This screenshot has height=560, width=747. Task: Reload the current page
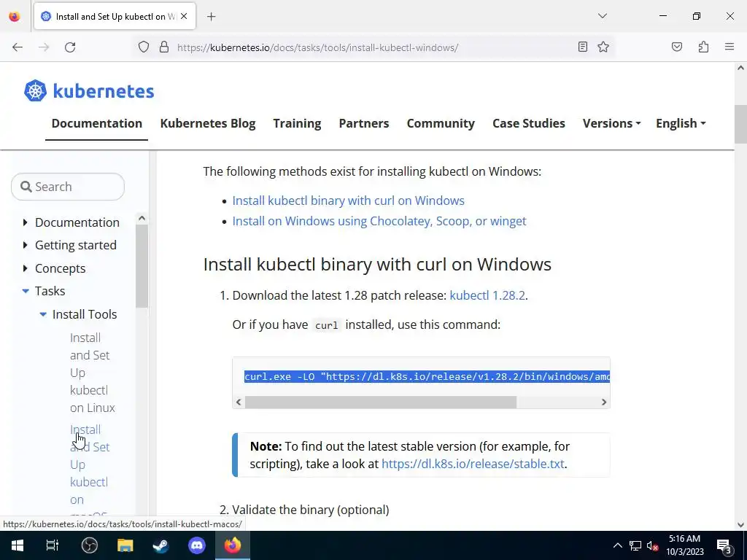click(x=70, y=47)
